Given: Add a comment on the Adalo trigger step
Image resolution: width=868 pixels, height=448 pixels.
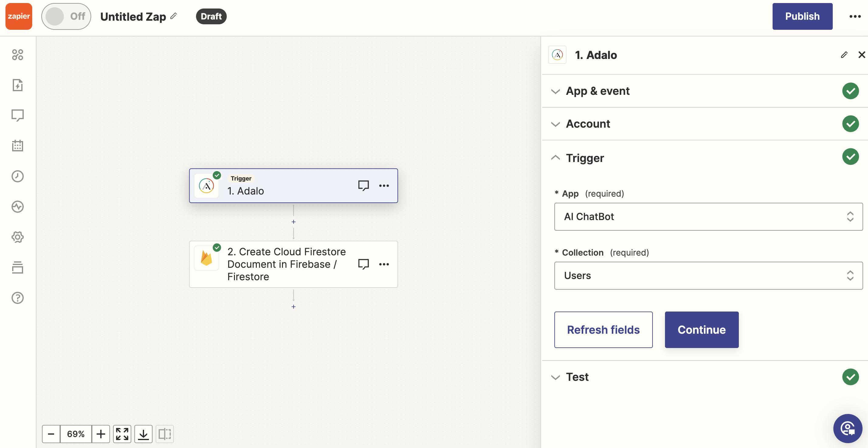Looking at the screenshot, I should pyautogui.click(x=363, y=185).
